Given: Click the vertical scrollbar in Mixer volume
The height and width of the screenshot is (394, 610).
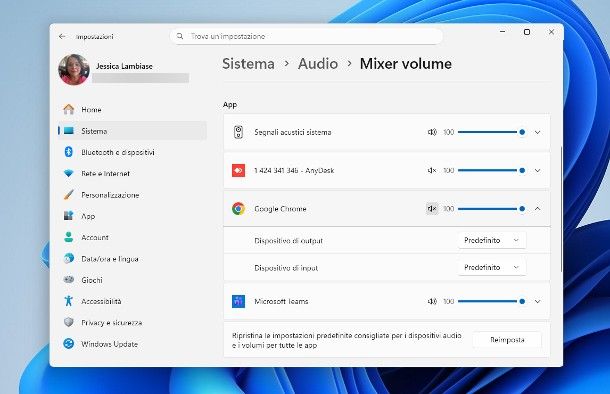Looking at the screenshot, I should [561, 209].
